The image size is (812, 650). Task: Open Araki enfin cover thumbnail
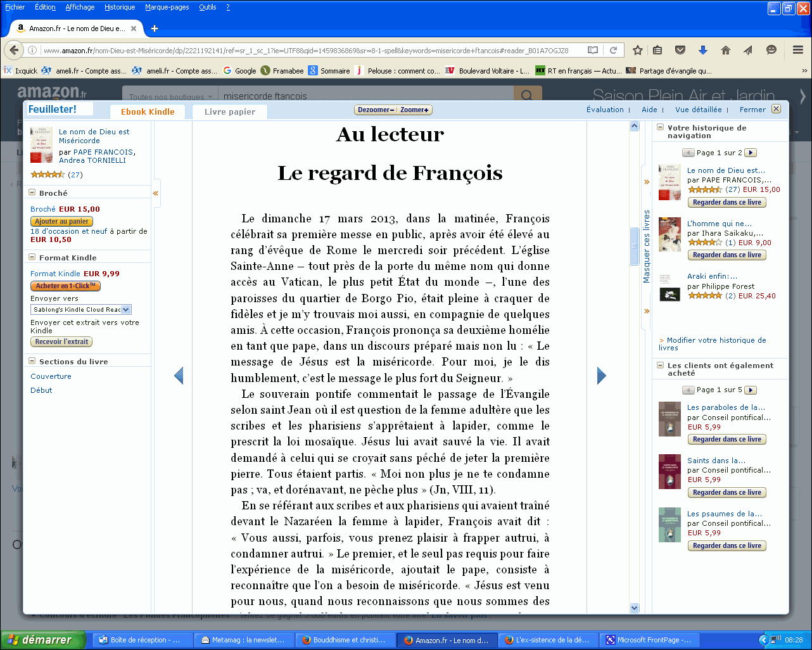coord(669,288)
